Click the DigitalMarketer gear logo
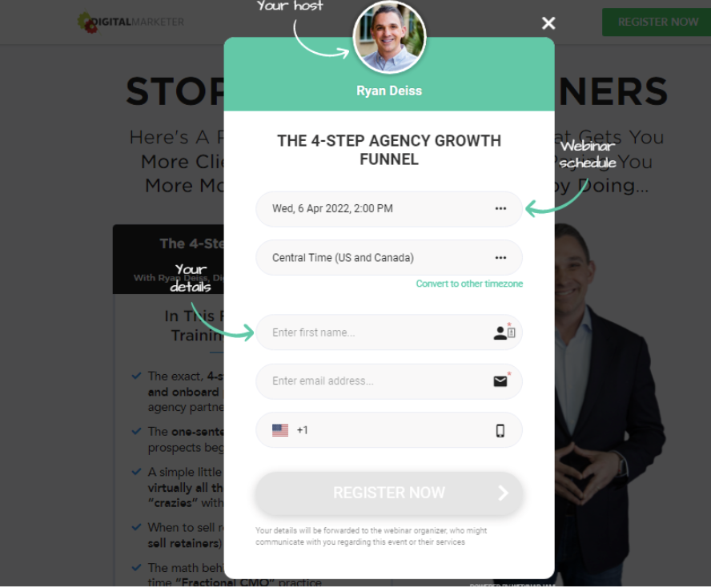The image size is (711, 588). click(x=86, y=22)
